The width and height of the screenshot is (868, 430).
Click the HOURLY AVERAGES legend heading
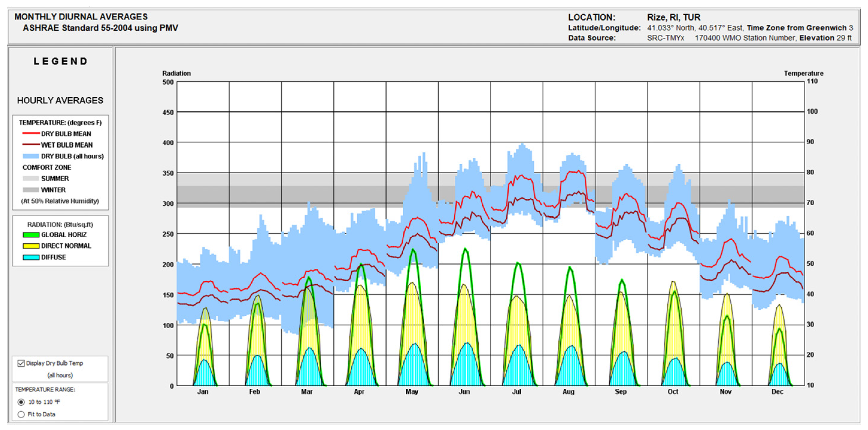pyautogui.click(x=60, y=101)
